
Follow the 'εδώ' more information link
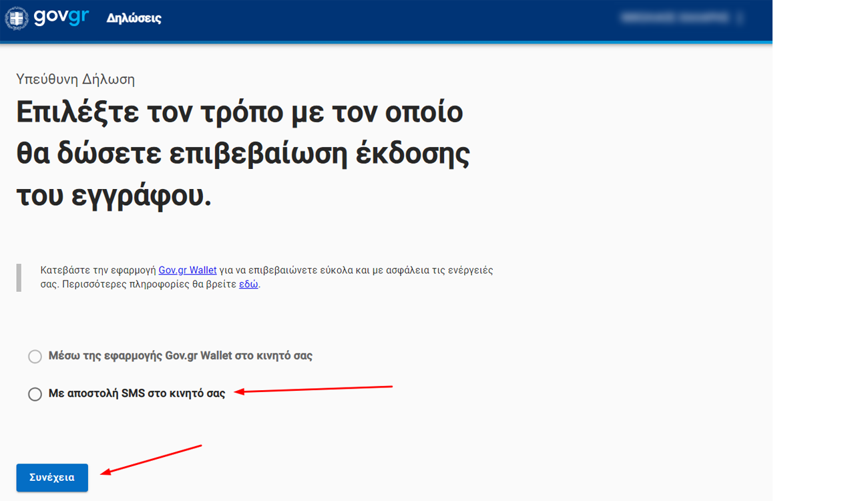[248, 284]
